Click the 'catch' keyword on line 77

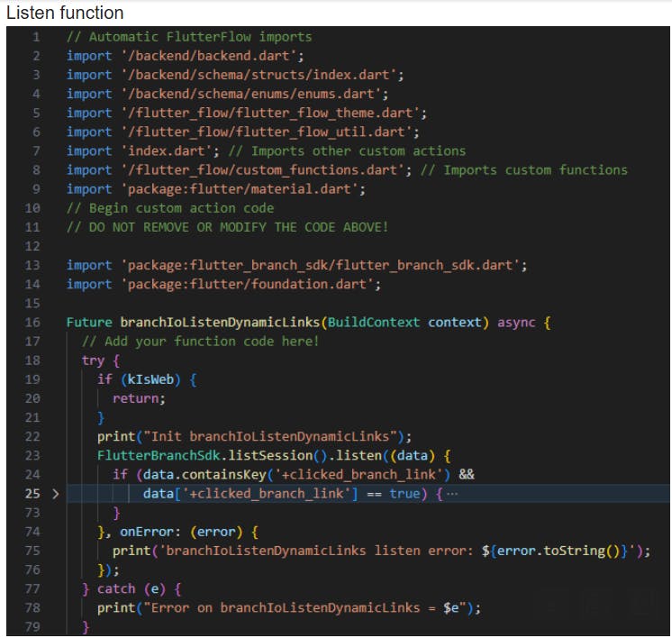(115, 588)
